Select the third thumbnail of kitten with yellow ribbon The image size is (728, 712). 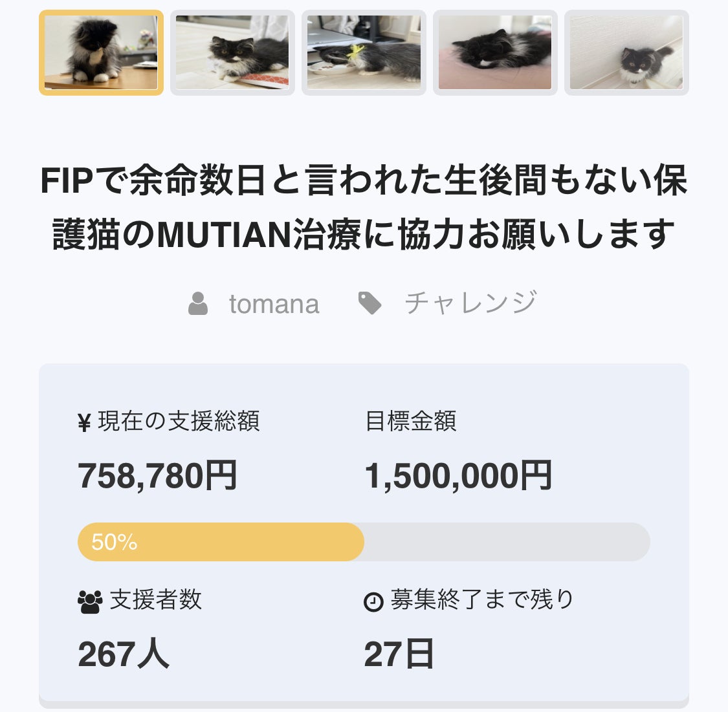tap(364, 52)
